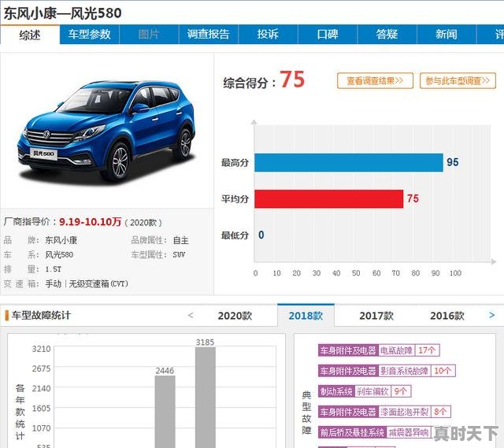This screenshot has height=448, width=504.
Task: Click the SUV model attribute value
Action: pos(179,255)
